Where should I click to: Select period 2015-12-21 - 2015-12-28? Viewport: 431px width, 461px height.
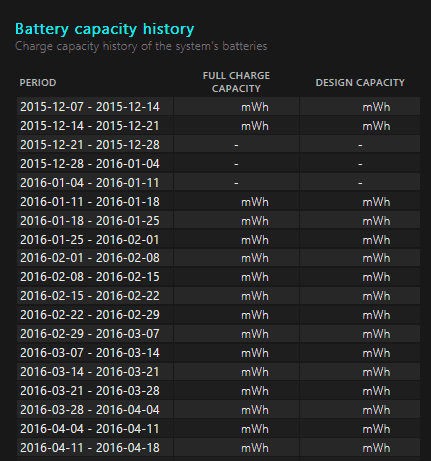[x=90, y=145]
